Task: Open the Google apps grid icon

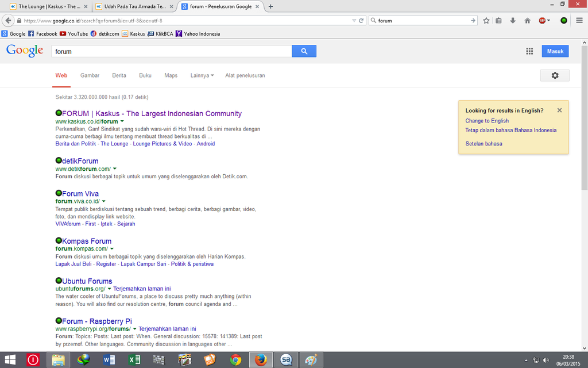Action: tap(529, 51)
